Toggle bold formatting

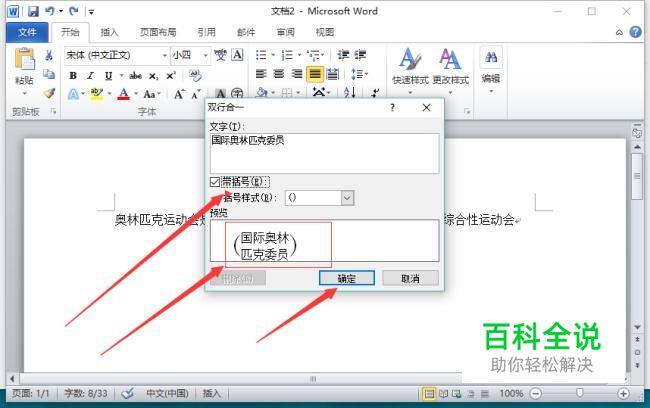[x=73, y=75]
